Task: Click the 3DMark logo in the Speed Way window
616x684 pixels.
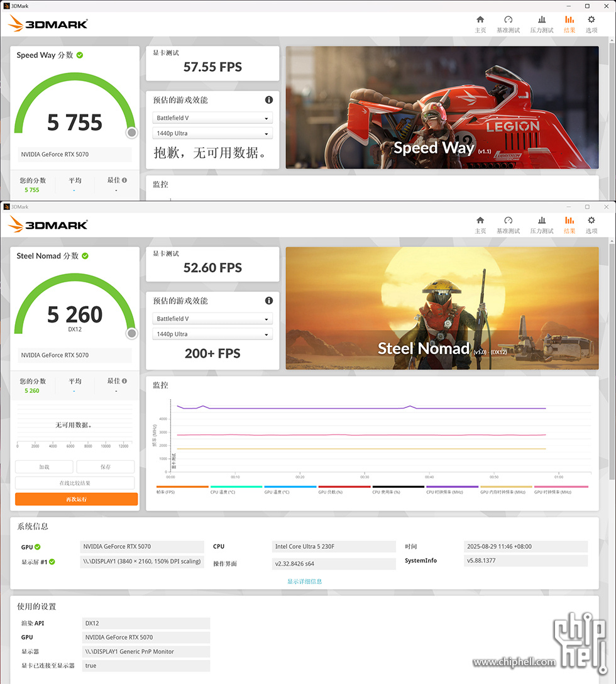Action: (48, 23)
